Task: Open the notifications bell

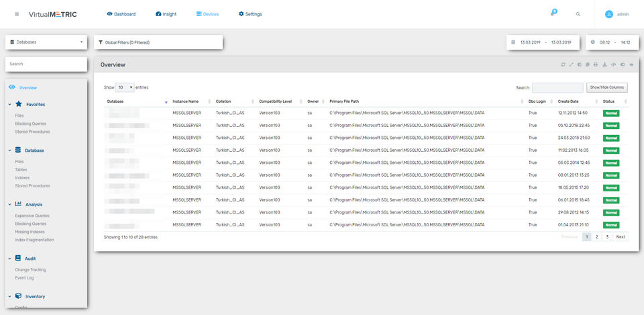Action: (x=553, y=13)
